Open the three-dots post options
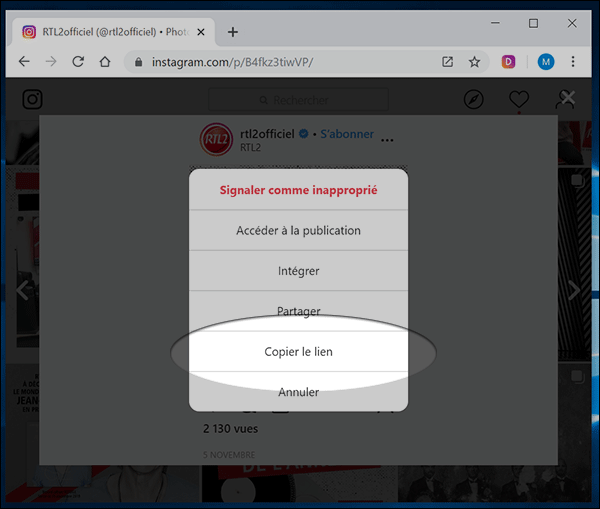 click(x=387, y=139)
